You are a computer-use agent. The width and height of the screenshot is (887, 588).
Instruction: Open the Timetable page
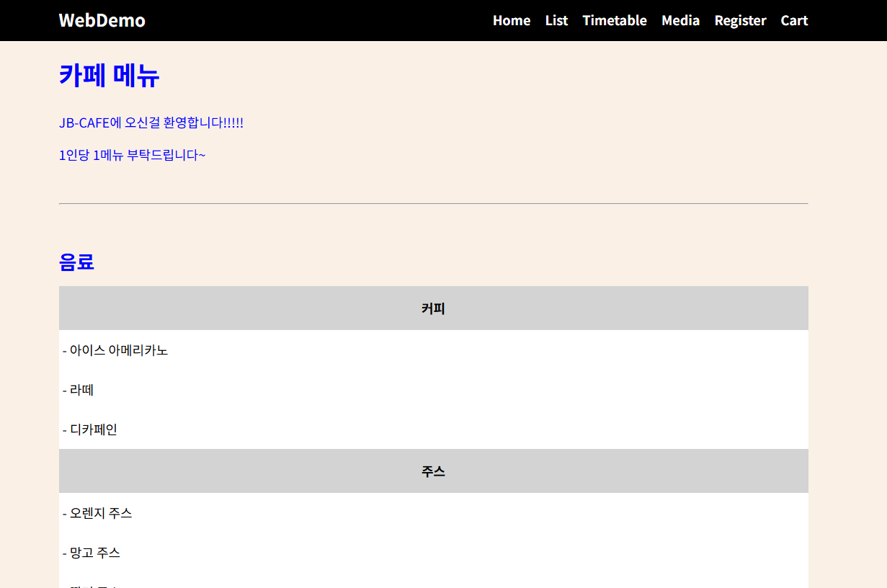(614, 20)
